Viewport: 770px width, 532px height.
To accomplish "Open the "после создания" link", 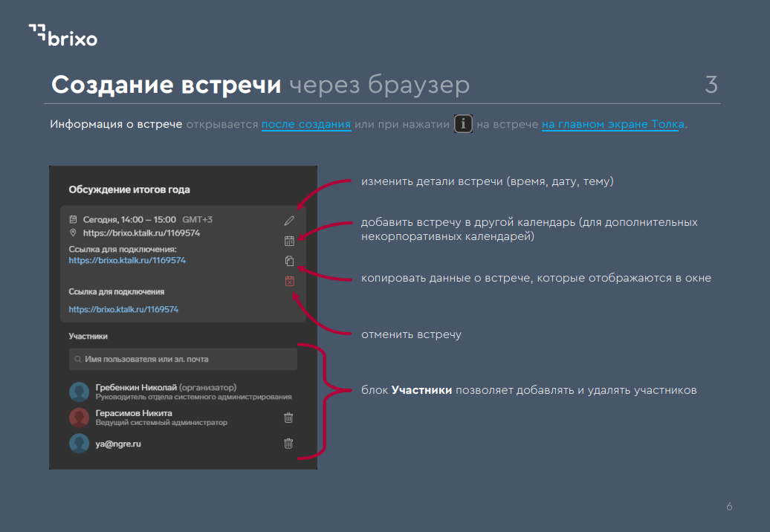I will (x=305, y=124).
